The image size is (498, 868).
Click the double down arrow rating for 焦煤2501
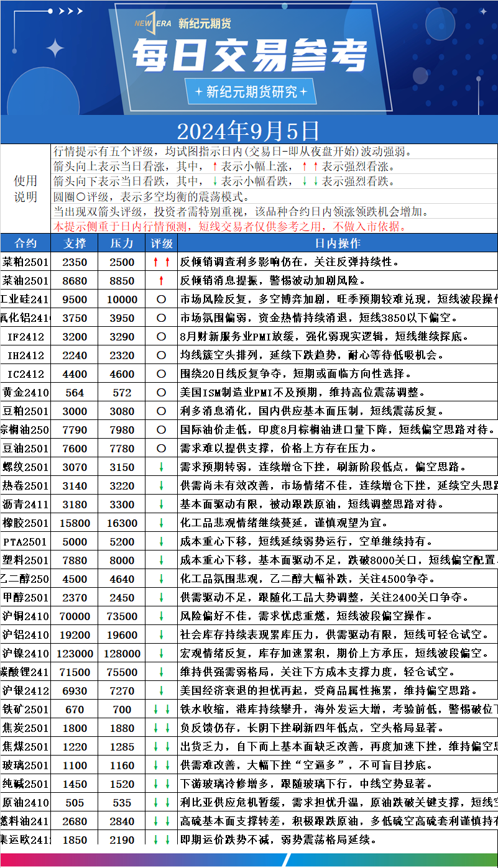click(x=161, y=747)
